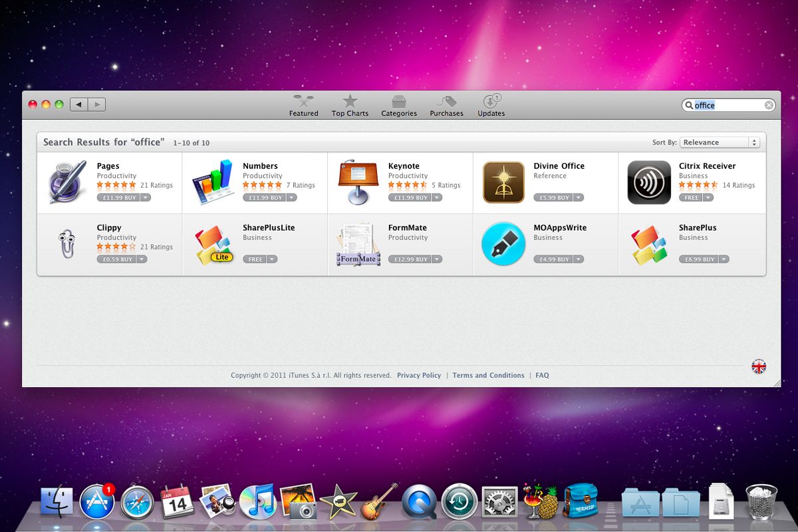Switch to the Featured tab

click(303, 105)
